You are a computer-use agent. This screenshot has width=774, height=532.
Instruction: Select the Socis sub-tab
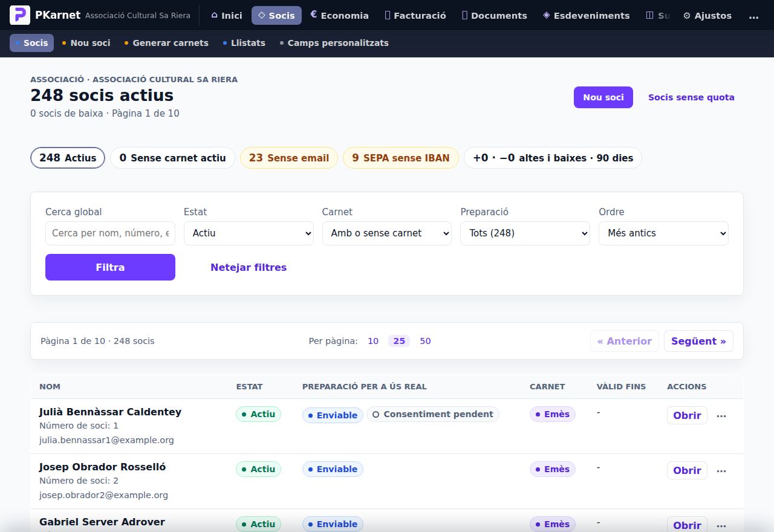point(31,43)
